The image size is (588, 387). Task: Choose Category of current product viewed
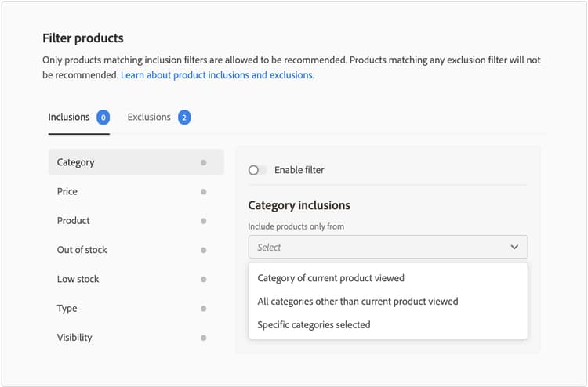point(331,278)
